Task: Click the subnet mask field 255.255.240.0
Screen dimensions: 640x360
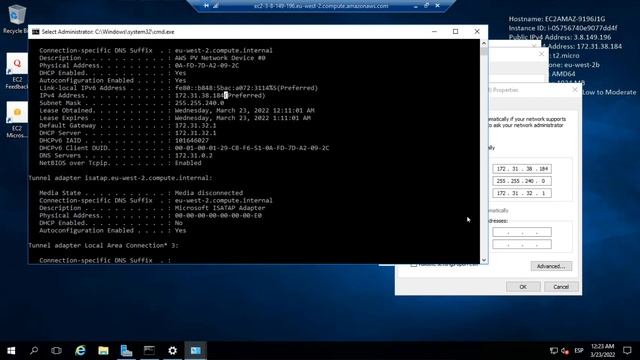Action: (x=522, y=181)
